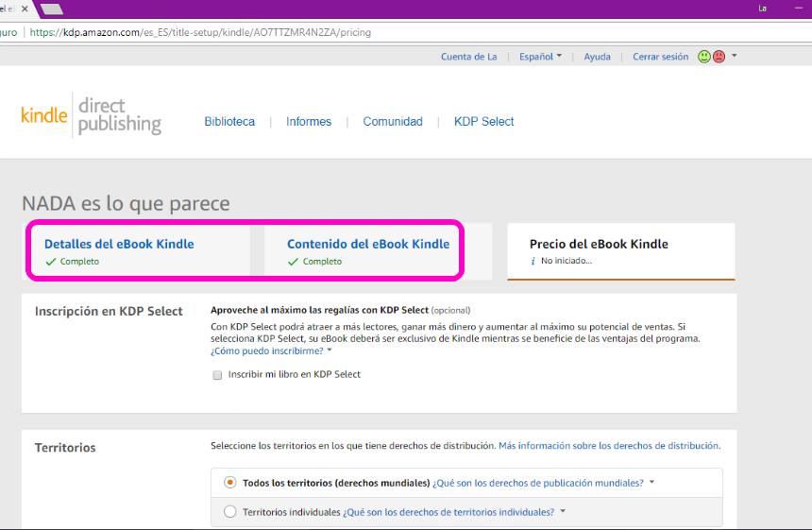Click the book title NADA es lo que parece
The width and height of the screenshot is (812, 530).
(126, 203)
